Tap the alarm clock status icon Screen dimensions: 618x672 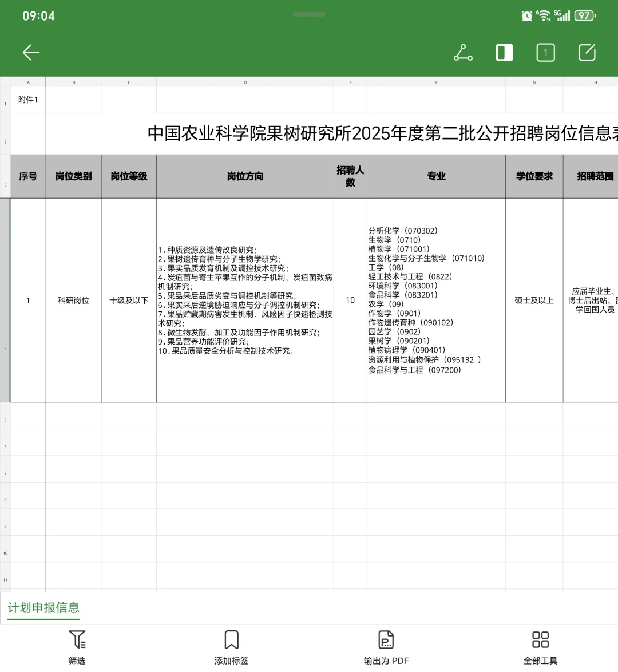click(x=526, y=16)
